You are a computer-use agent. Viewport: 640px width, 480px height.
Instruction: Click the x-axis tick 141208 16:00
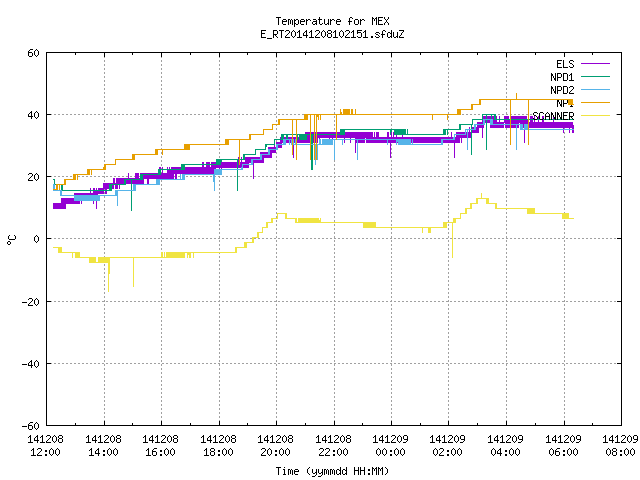(160, 446)
